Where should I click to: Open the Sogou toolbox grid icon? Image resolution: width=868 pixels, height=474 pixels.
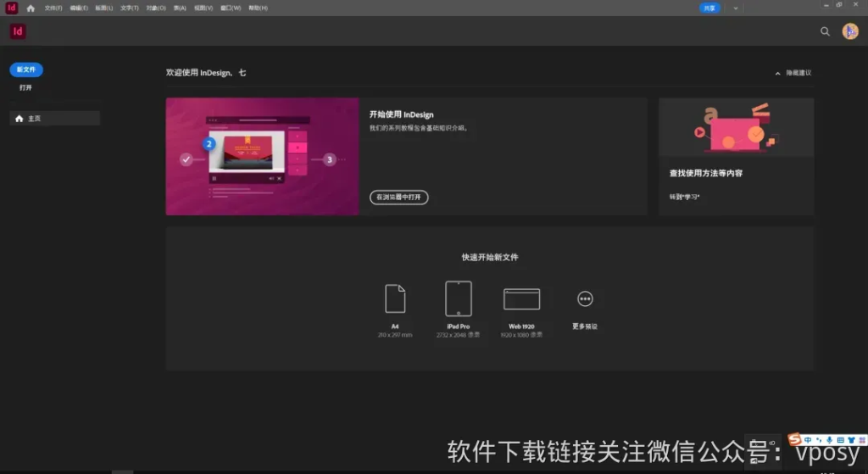(x=862, y=440)
